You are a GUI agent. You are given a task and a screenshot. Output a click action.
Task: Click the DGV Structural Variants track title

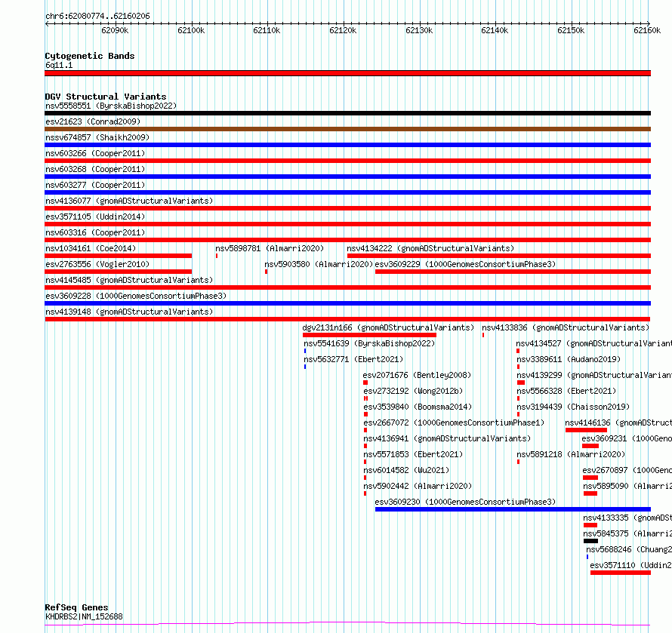[x=106, y=97]
